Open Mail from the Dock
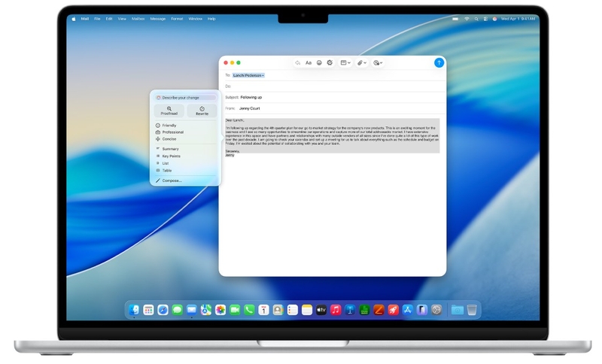The width and height of the screenshot is (602, 364). pyautogui.click(x=192, y=310)
